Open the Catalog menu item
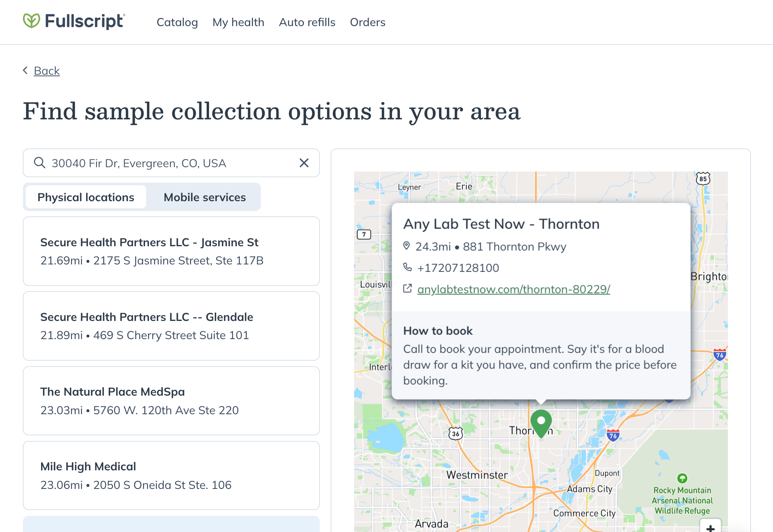Viewport: 773px width, 532px height. point(177,22)
